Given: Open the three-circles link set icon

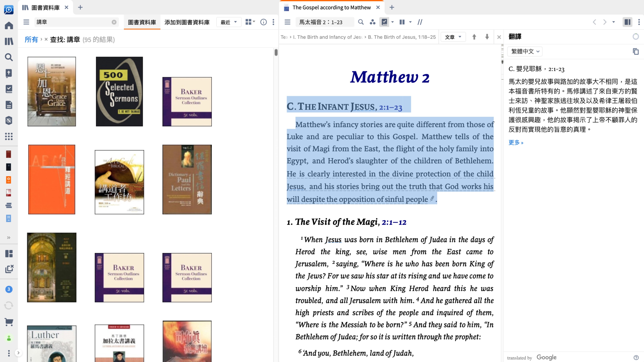Looking at the screenshot, I should [x=372, y=22].
